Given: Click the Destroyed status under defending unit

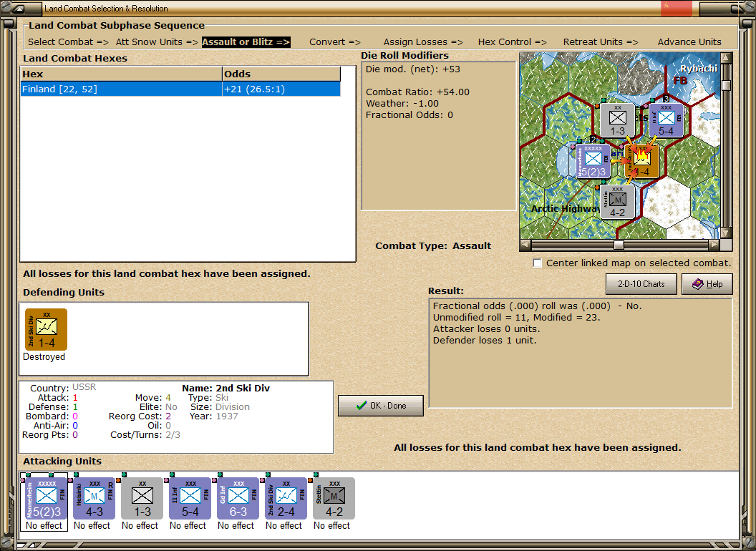Looking at the screenshot, I should coord(44,357).
